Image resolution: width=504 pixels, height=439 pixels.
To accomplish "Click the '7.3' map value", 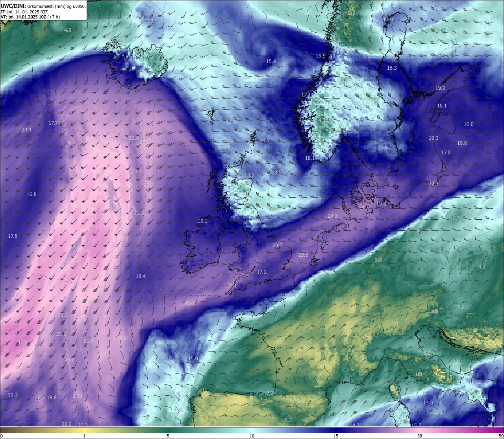I will tap(460, 307).
